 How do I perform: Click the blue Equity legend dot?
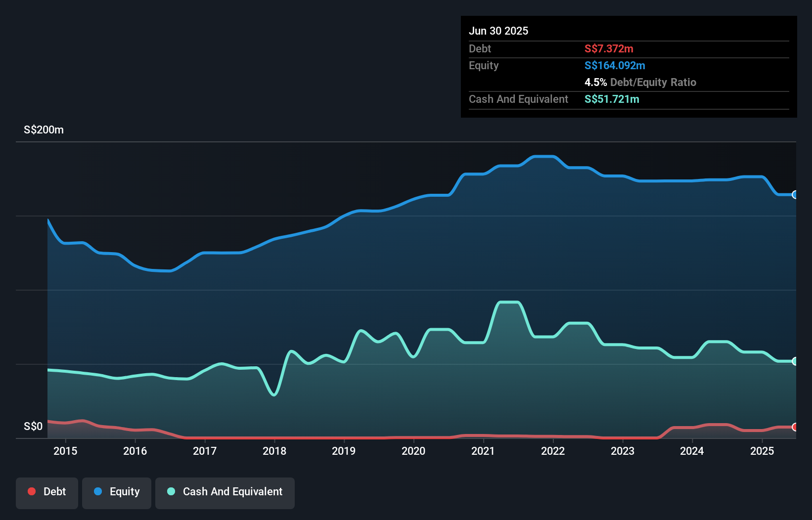click(98, 491)
